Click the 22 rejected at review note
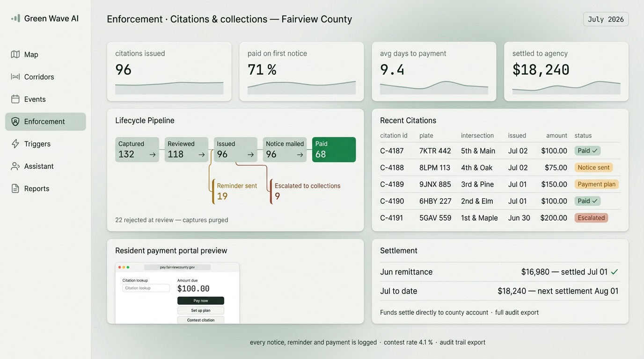 tap(172, 220)
